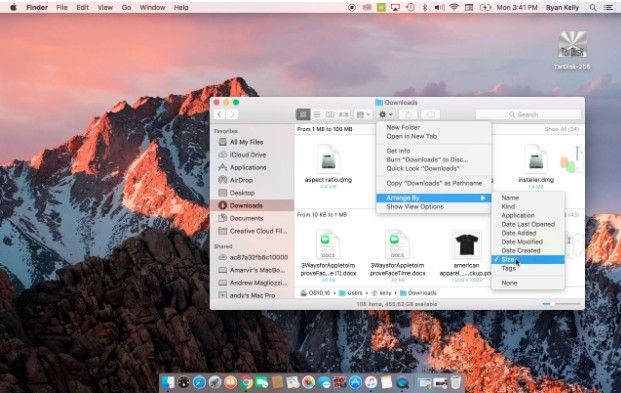The image size is (621, 393).
Task: Click OS10.10 in the path bar
Action: coord(316,293)
